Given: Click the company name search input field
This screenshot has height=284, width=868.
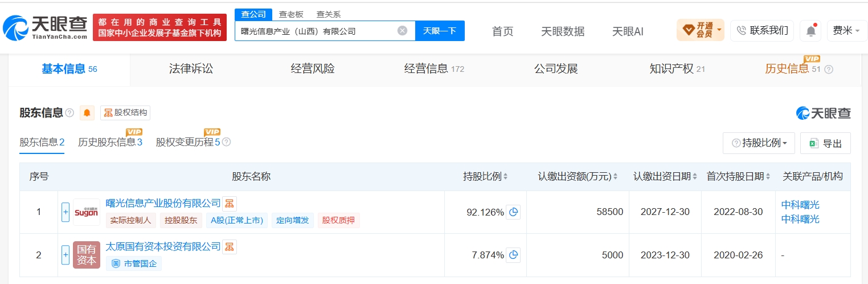Looking at the screenshot, I should pyautogui.click(x=316, y=31).
